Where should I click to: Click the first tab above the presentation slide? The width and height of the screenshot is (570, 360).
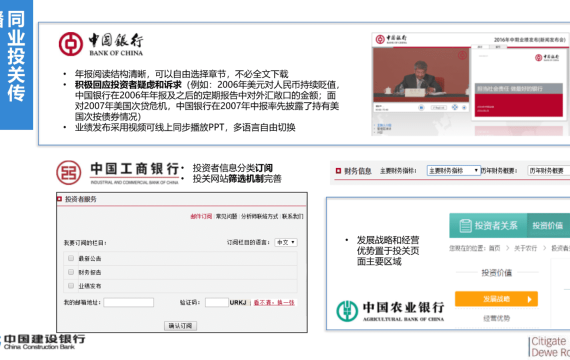pos(480,47)
